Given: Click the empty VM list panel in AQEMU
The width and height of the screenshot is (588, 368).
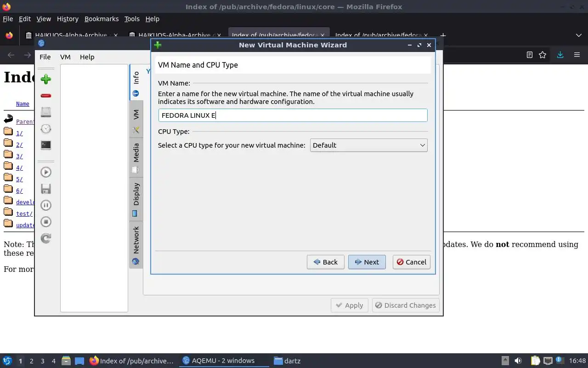Looking at the screenshot, I should coord(94,188).
